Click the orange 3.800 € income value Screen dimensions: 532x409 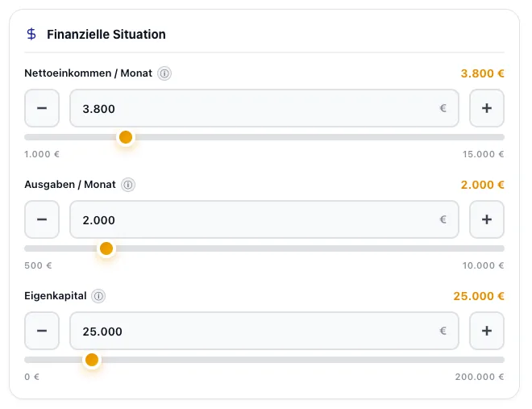(x=482, y=73)
